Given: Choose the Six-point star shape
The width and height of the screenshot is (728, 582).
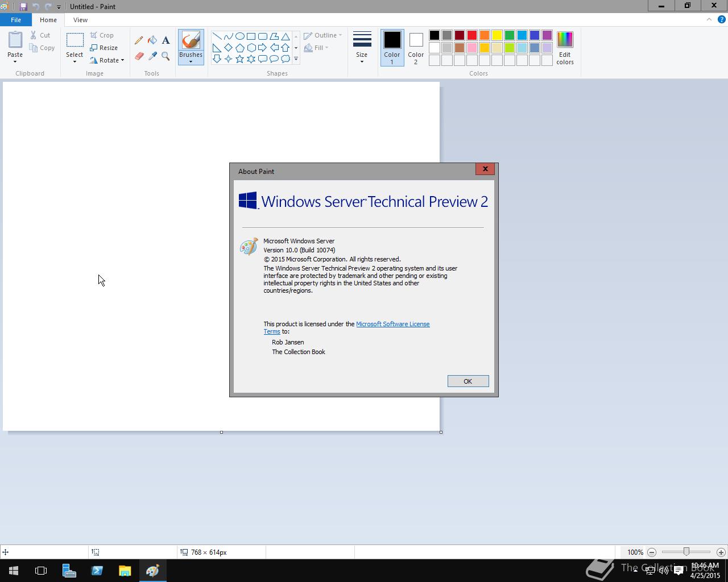Looking at the screenshot, I should [x=251, y=59].
